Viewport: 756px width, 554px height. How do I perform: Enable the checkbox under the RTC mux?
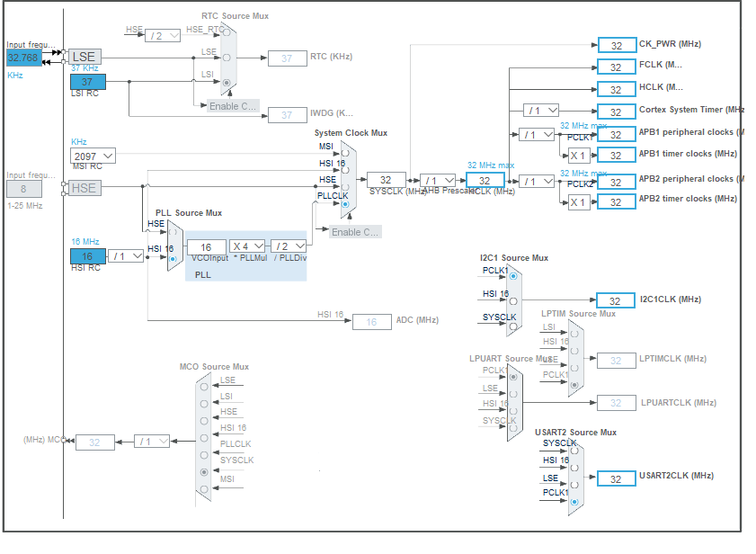(x=233, y=105)
